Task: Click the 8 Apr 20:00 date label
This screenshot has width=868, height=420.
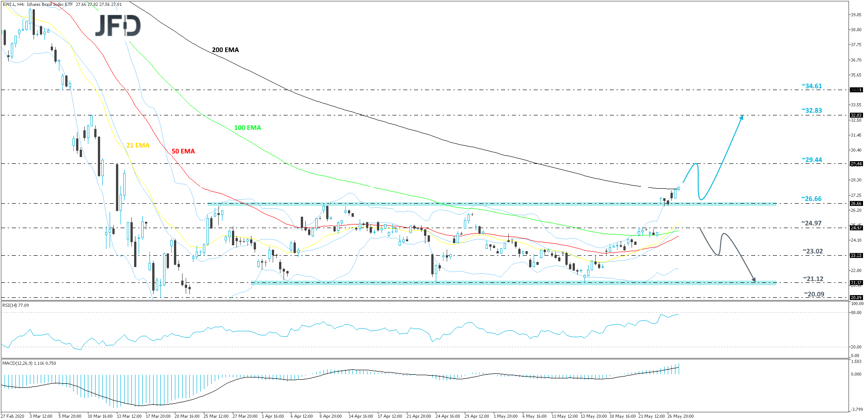Action: coord(331,416)
